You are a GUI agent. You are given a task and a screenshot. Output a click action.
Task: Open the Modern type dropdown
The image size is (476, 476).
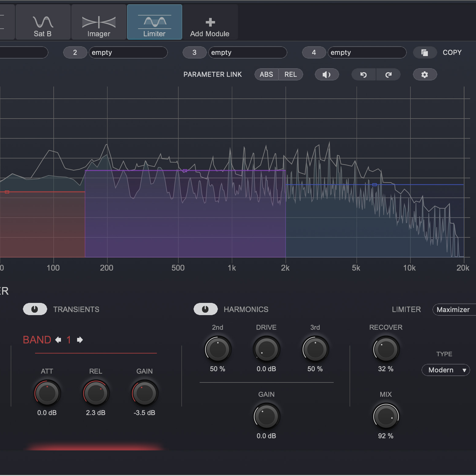446,370
